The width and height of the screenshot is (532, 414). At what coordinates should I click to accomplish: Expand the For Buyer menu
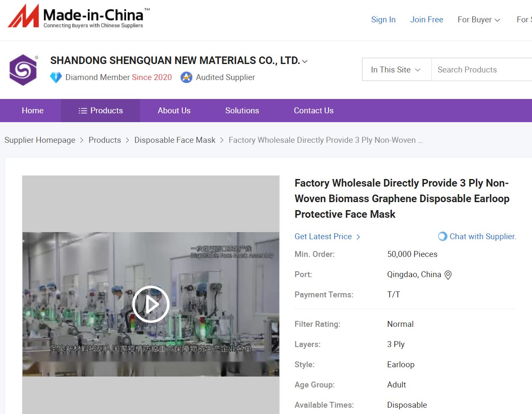[479, 19]
